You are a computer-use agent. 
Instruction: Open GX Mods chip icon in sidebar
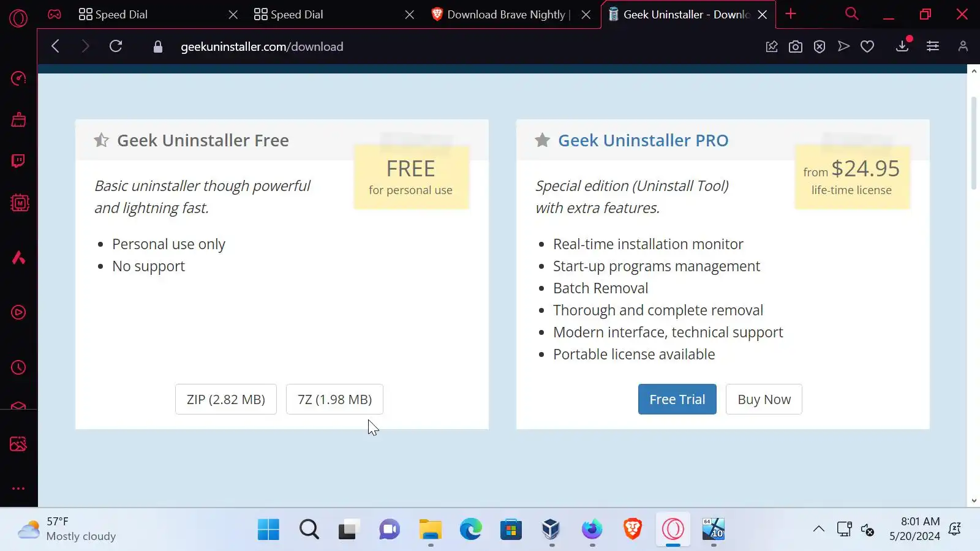[20, 203]
